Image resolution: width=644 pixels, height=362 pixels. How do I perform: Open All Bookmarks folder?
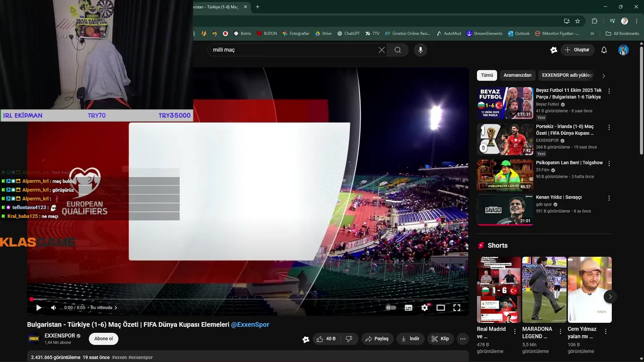622,34
